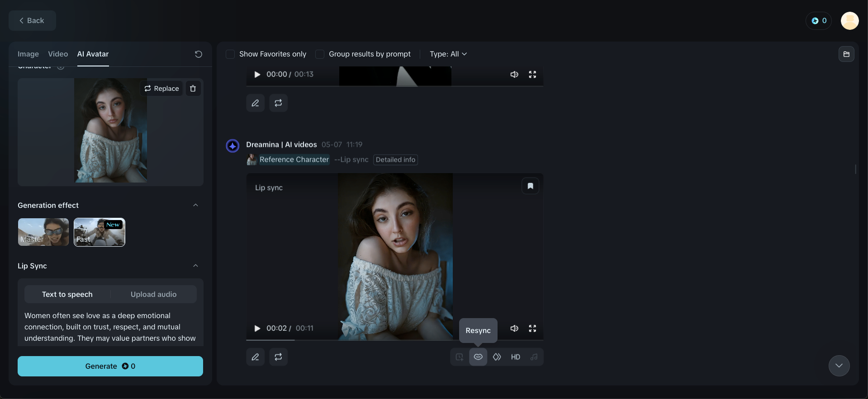The image size is (868, 399).
Task: Click the round scroll-down arrow button
Action: 839,366
